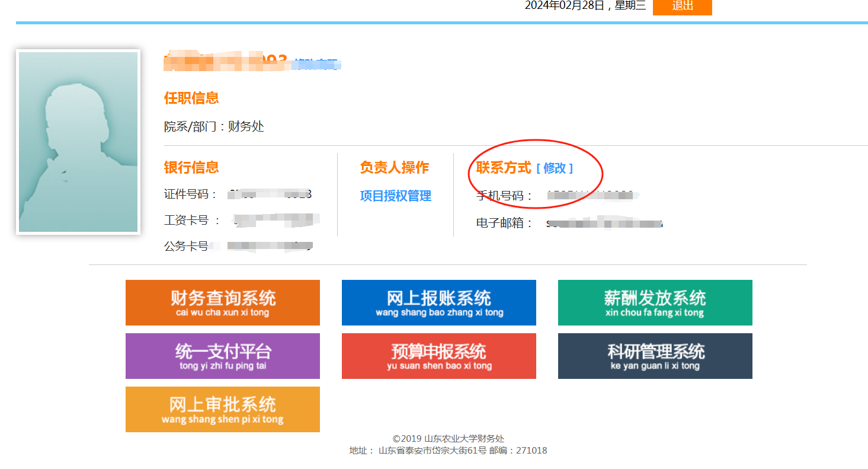Launch the 网上审批系统 yellow tile
This screenshot has width=868, height=469.
pos(222,409)
